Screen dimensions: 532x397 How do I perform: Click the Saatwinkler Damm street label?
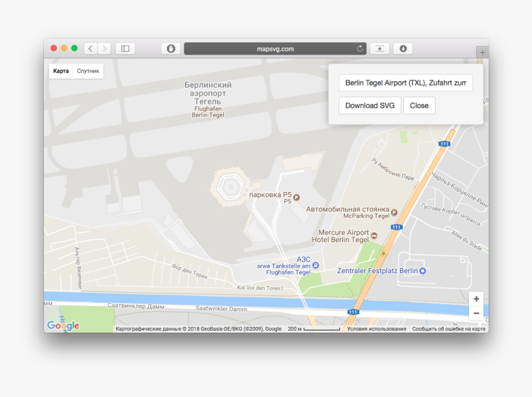[x=221, y=308]
